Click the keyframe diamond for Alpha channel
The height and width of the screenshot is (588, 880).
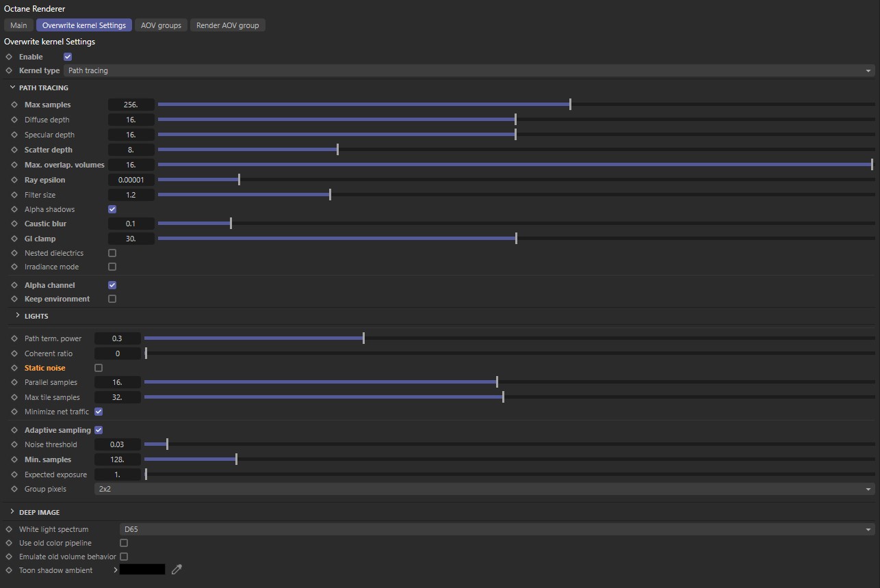pyautogui.click(x=14, y=285)
